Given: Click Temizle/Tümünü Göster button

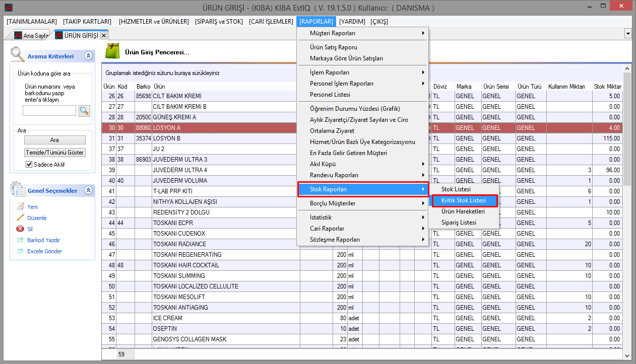Looking at the screenshot, I should click(x=55, y=153).
